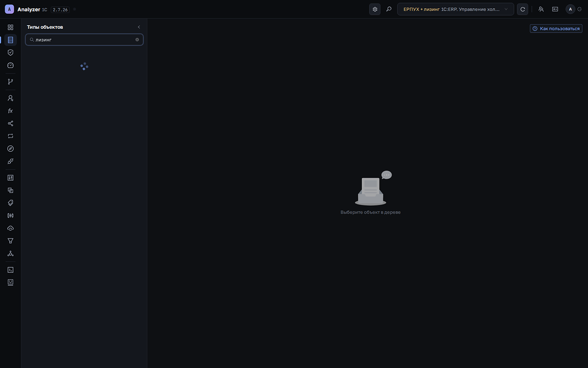This screenshot has height=368, width=588.
Task: Open the dashboard grid icon in sidebar
Action: (10, 28)
